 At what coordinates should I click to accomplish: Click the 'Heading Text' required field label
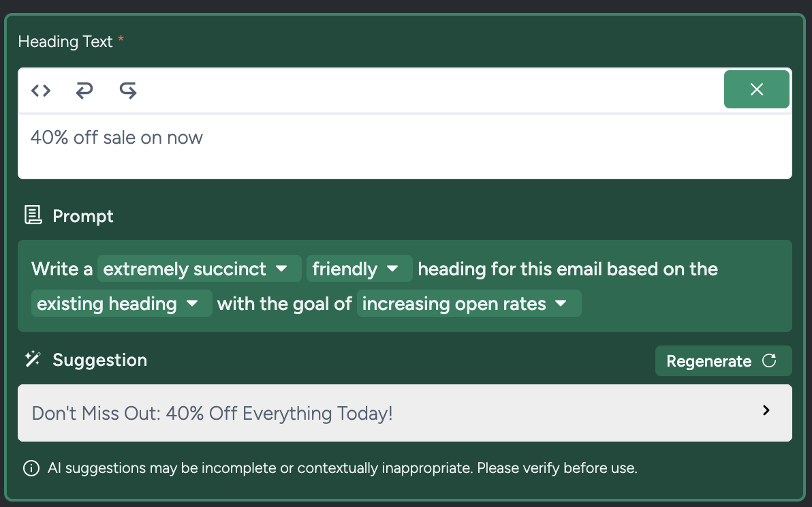[x=65, y=42]
